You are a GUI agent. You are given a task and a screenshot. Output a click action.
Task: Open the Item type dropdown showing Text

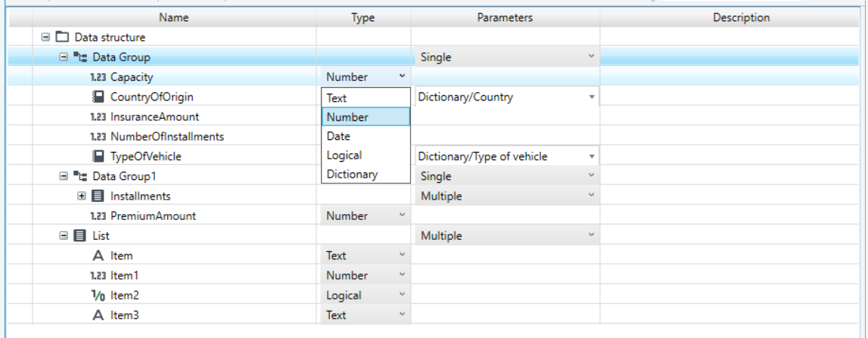366,256
